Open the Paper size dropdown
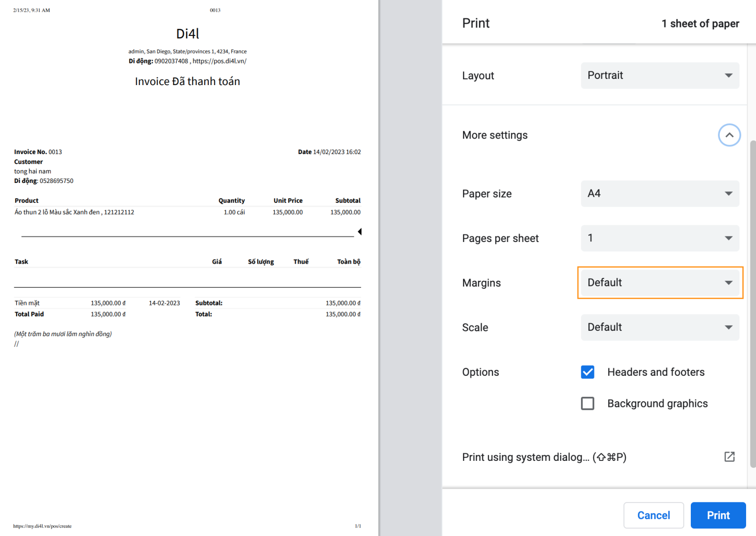The width and height of the screenshot is (756, 536). point(660,194)
